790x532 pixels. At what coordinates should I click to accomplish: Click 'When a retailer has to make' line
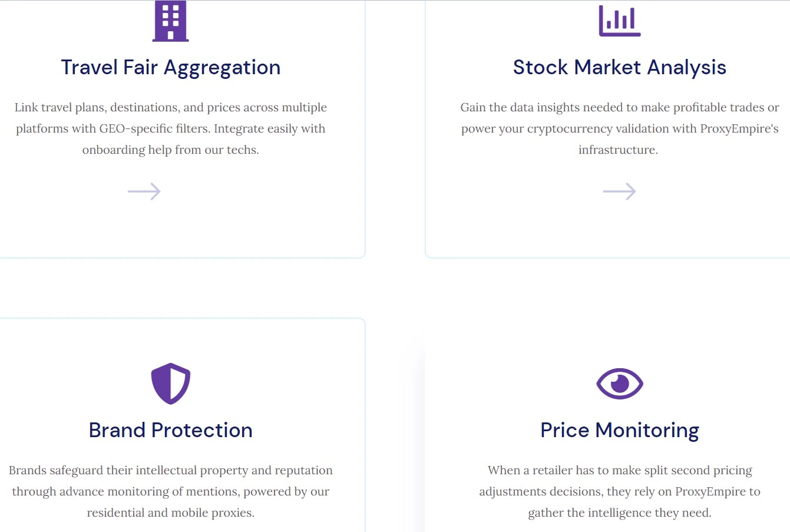pyautogui.click(x=619, y=471)
